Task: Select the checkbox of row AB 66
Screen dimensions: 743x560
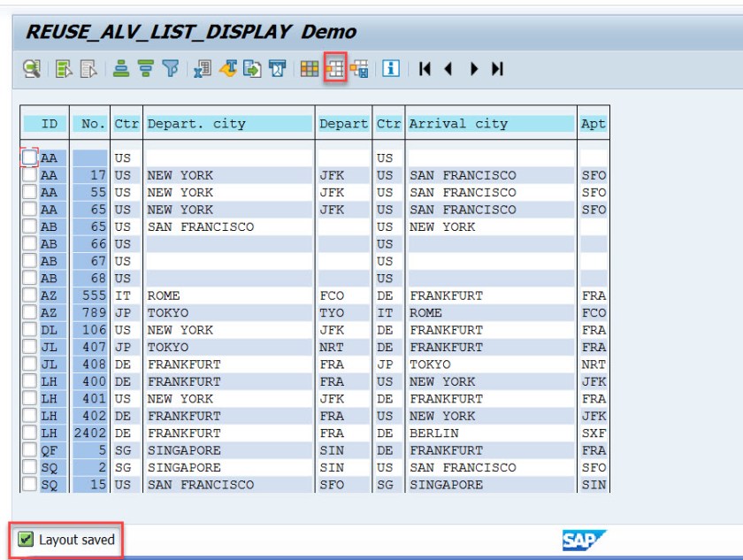Action: point(29,243)
